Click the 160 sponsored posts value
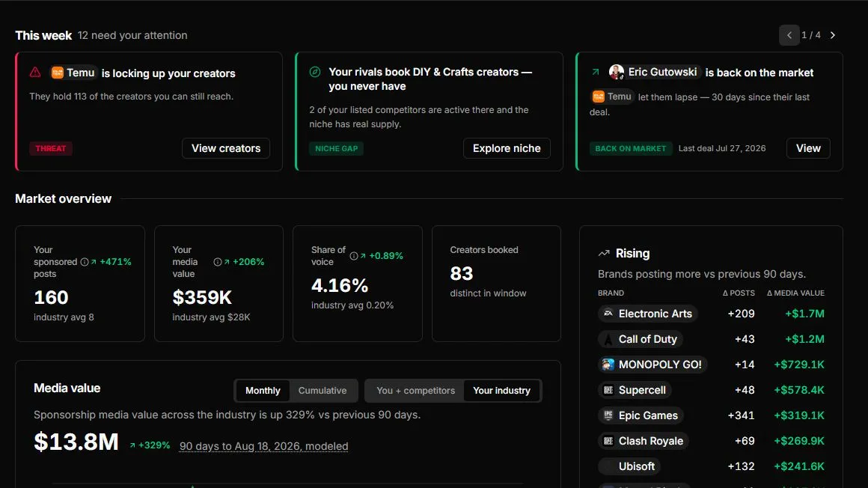Screen dimensions: 868x488 pyautogui.click(x=51, y=297)
